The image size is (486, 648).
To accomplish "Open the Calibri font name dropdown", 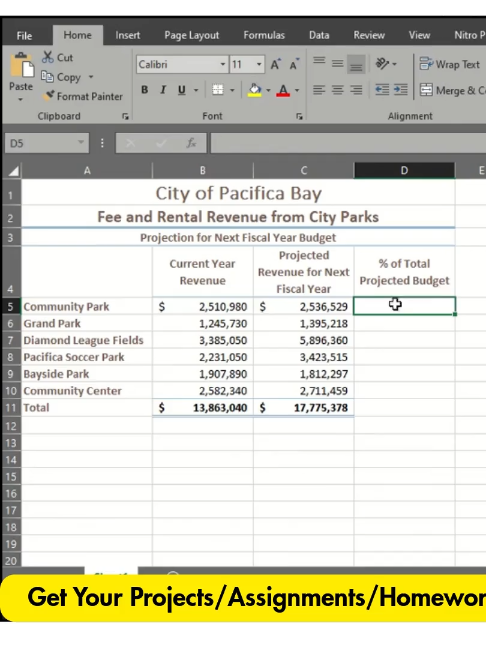I will coord(223,64).
